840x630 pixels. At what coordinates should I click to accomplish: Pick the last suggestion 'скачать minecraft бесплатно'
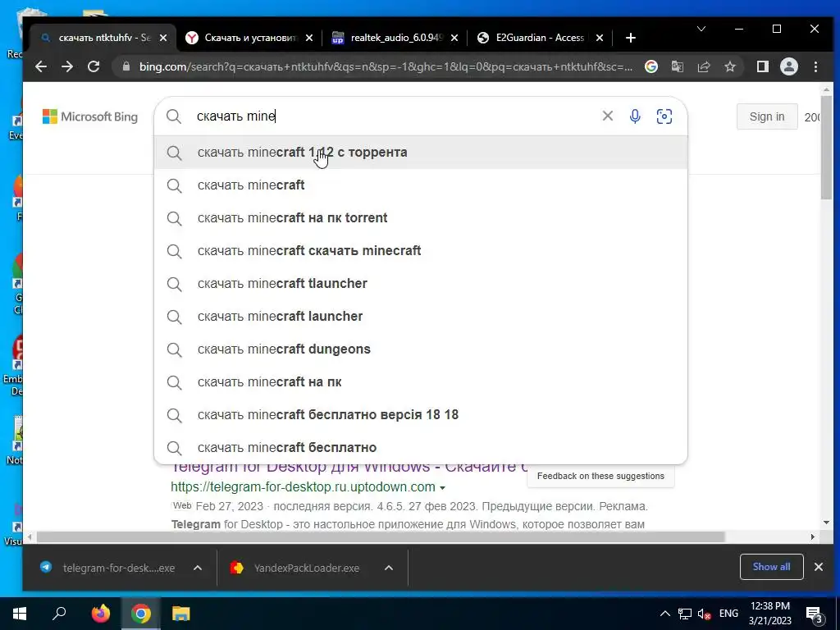tap(421, 447)
